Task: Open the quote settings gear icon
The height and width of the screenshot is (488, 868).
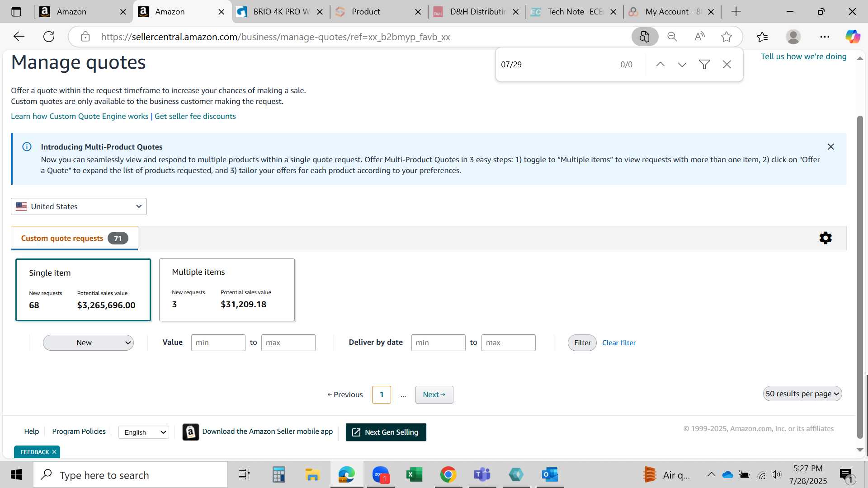Action: (826, 238)
